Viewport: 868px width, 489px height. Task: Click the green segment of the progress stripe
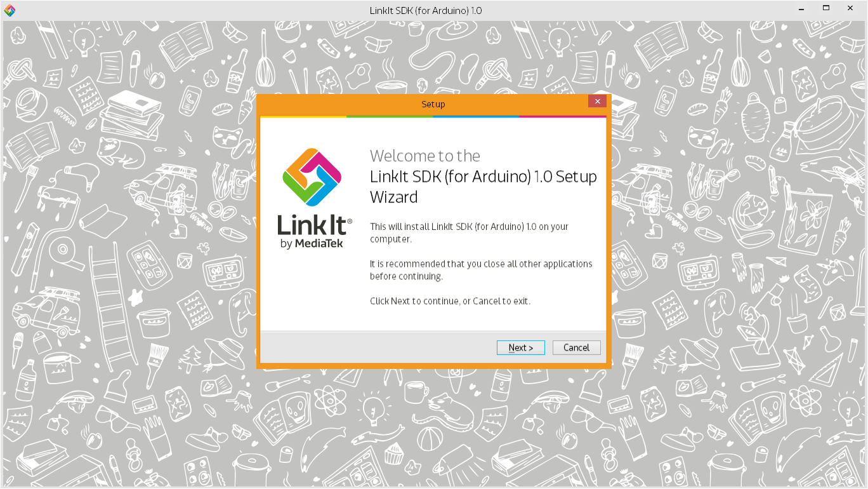pos(390,116)
